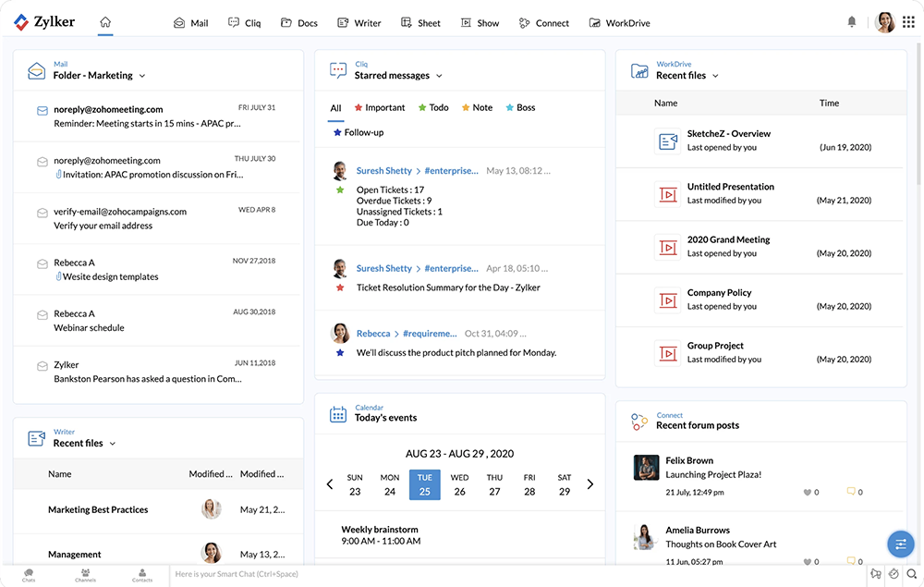Screen dimensions: 924x587
Task: Go to the Home dashboard icon
Action: 105,22
